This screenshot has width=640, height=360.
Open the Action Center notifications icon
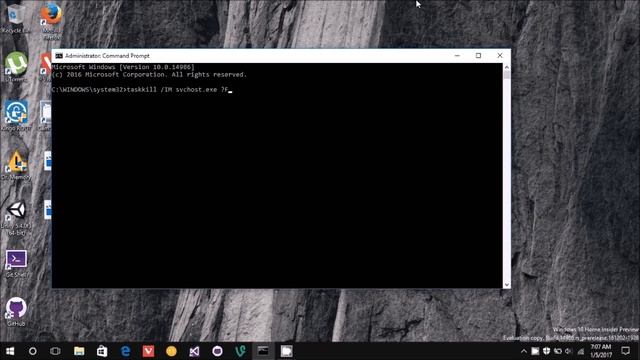pos(625,351)
